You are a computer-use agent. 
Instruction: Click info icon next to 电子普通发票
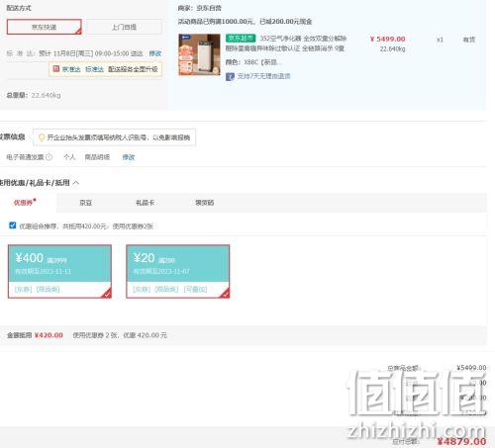click(x=49, y=157)
